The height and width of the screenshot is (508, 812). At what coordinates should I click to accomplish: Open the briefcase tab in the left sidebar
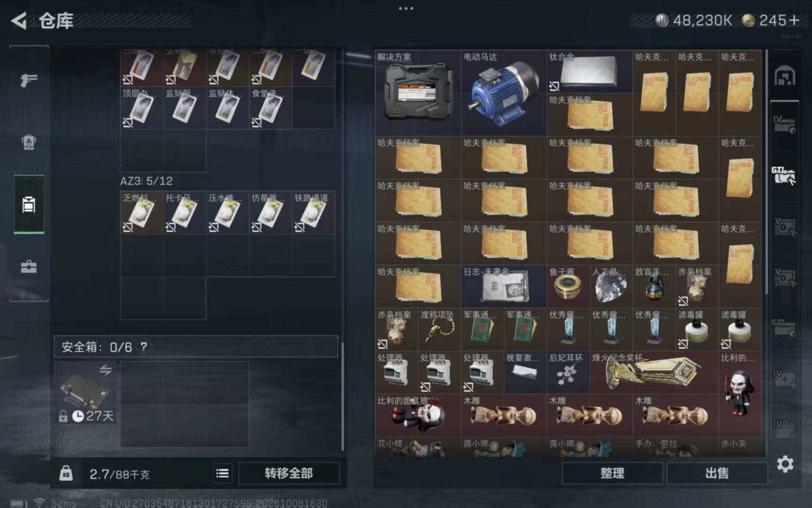pos(29,267)
